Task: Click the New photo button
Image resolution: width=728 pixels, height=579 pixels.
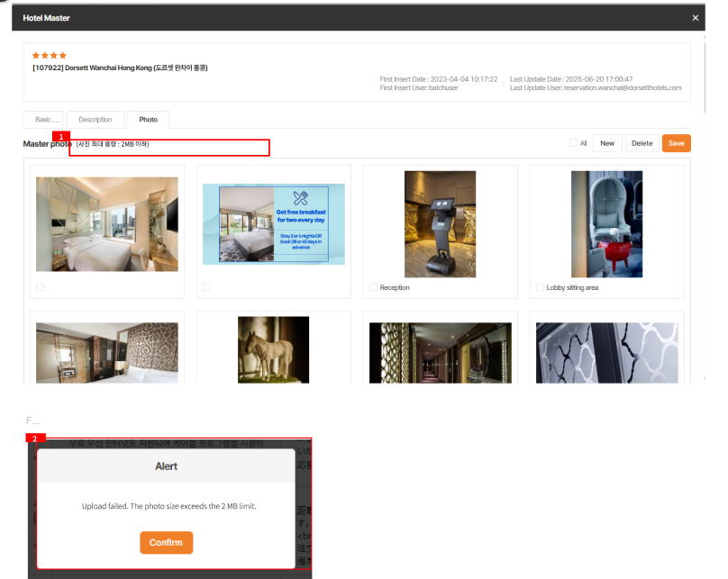Action: 607,143
